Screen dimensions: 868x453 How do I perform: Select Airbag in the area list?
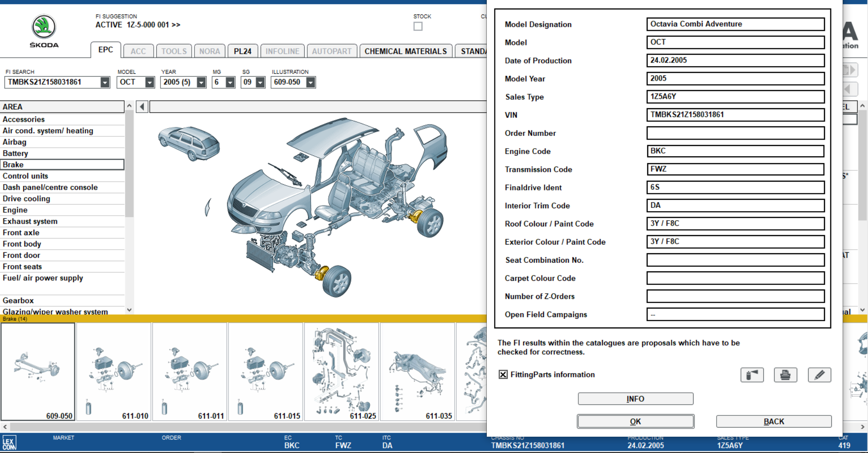(x=62, y=142)
